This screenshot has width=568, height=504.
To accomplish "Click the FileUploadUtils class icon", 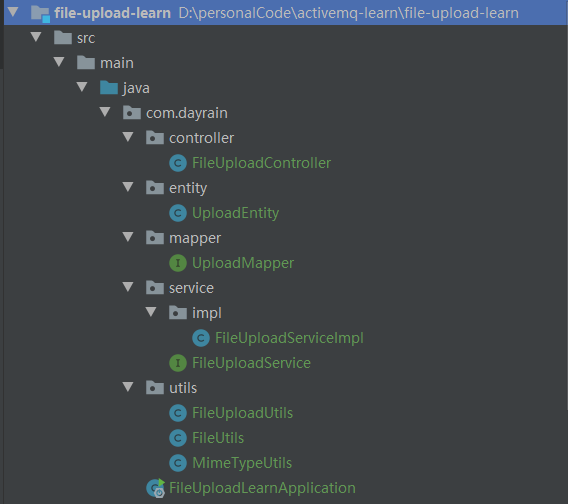I will pyautogui.click(x=178, y=413).
